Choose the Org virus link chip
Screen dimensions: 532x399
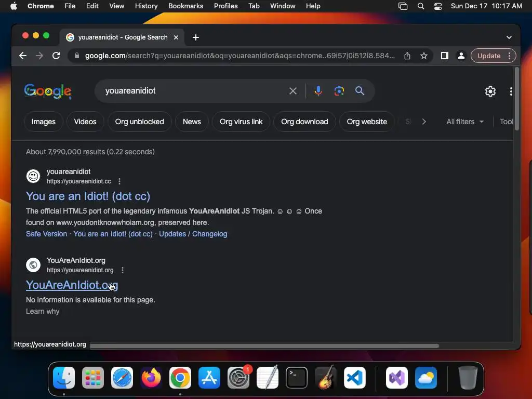coord(241,122)
